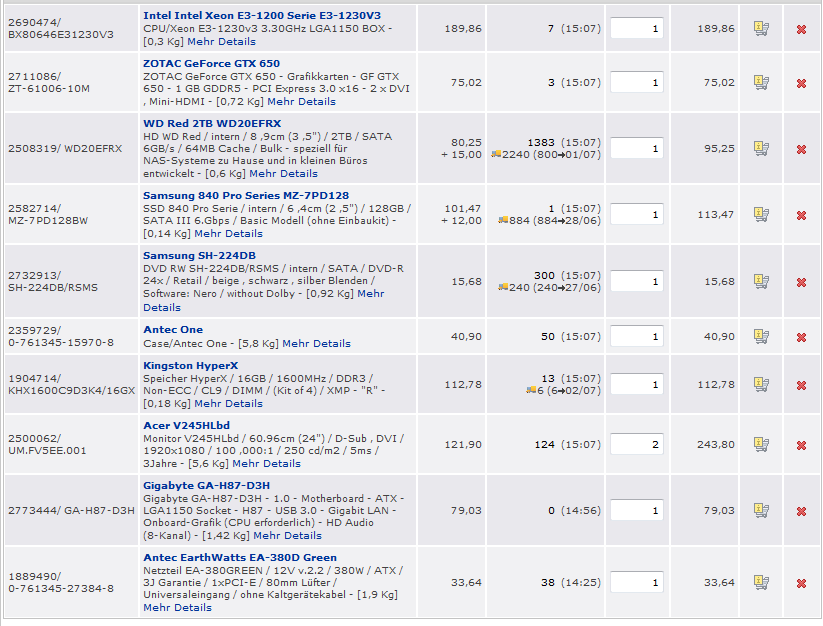
Task: Select article number 2508319/ WD20EFRX
Action: click(x=65, y=148)
